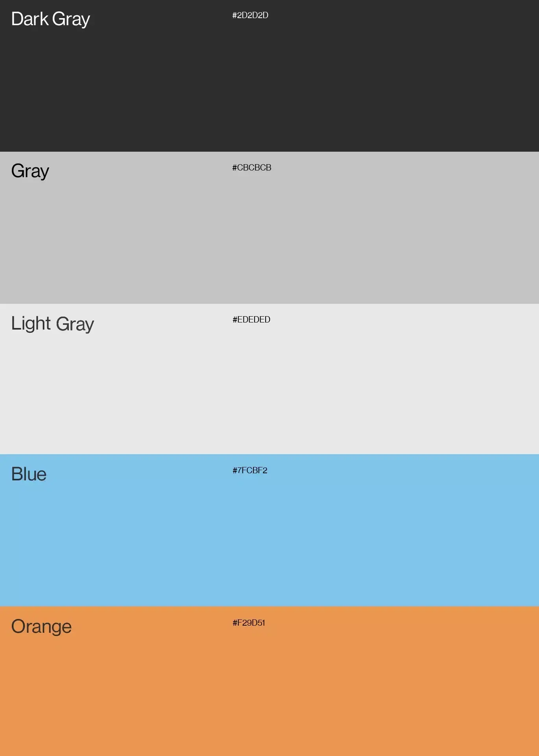The height and width of the screenshot is (756, 539).
Task: Click the Dark Gray color swatch
Action: [x=269, y=76]
